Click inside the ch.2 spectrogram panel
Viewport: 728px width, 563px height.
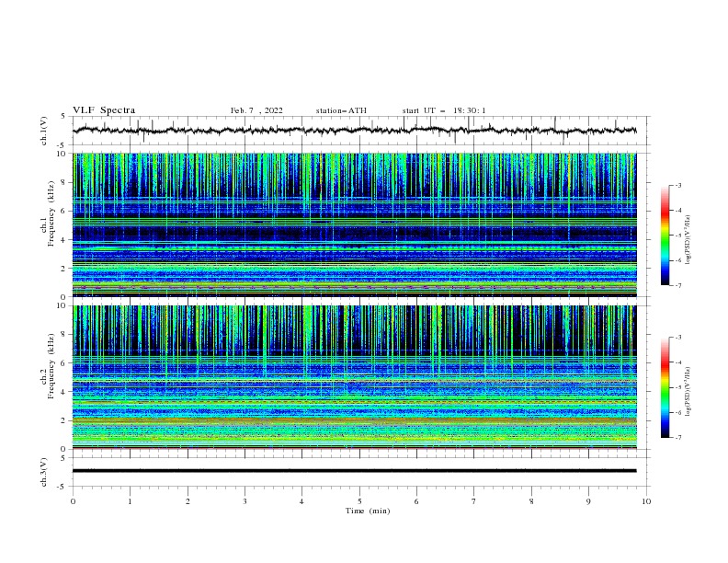pyautogui.click(x=355, y=377)
